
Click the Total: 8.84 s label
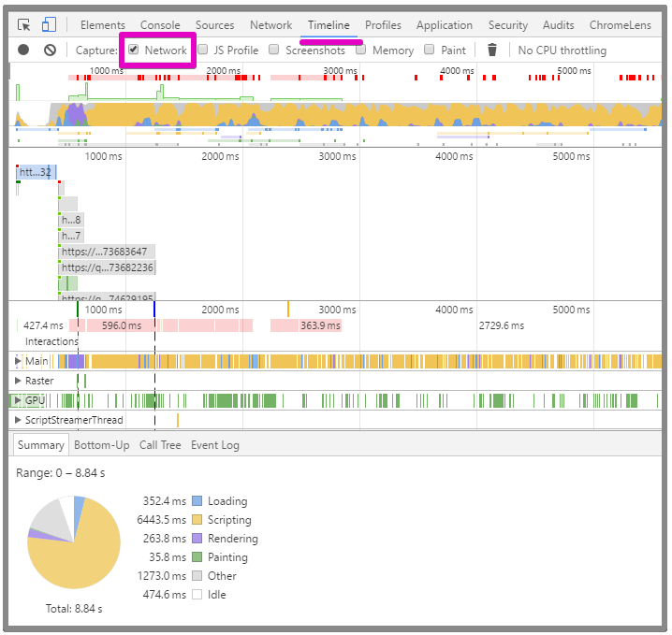click(x=74, y=609)
